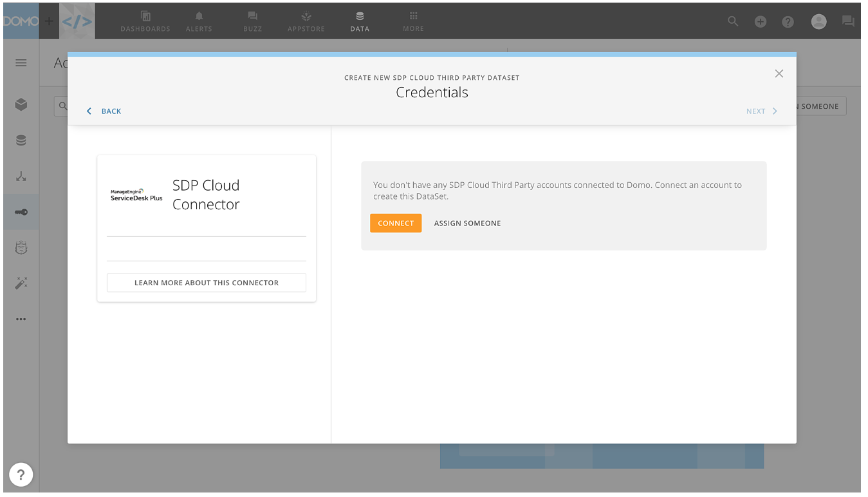Open the Buzz chat bubble icon at top right
Image resolution: width=868 pixels, height=497 pixels.
tap(848, 21)
